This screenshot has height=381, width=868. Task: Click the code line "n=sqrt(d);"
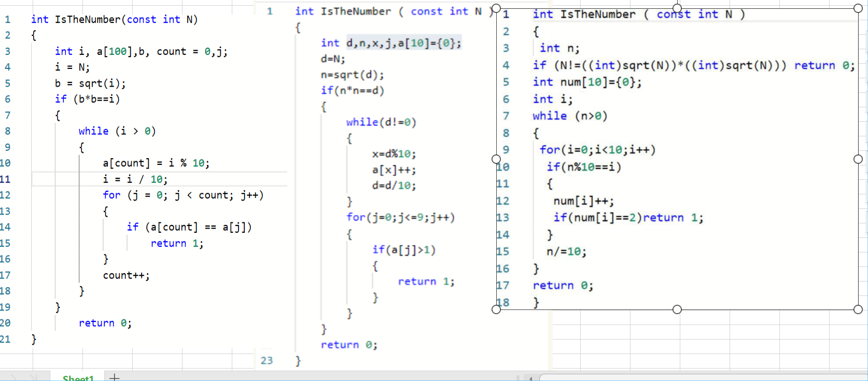pyautogui.click(x=353, y=75)
